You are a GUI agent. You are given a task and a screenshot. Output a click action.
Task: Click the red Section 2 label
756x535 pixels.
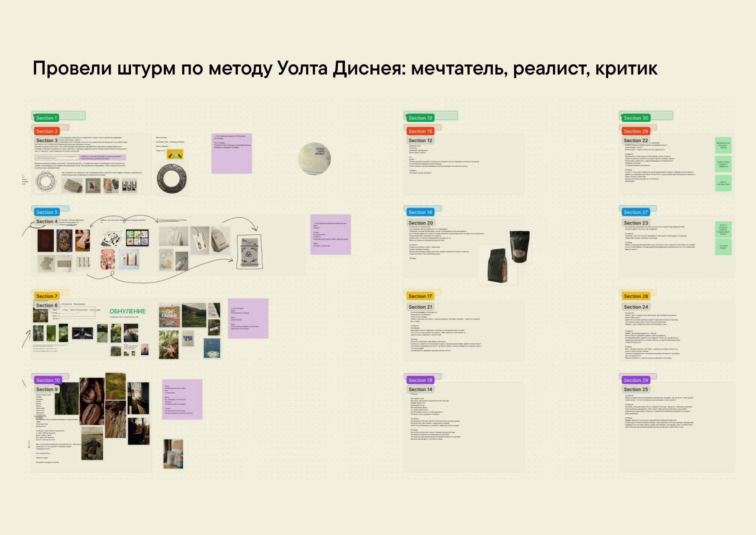pos(47,131)
